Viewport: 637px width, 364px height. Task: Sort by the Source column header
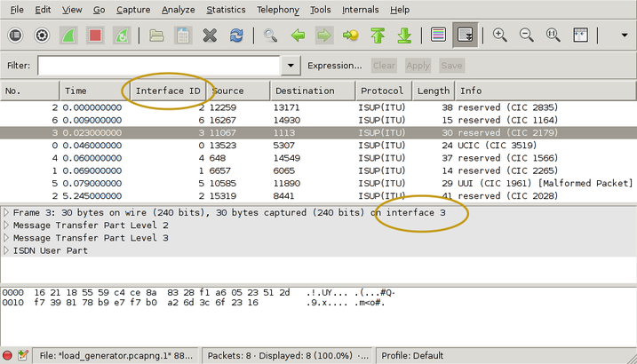tap(238, 91)
